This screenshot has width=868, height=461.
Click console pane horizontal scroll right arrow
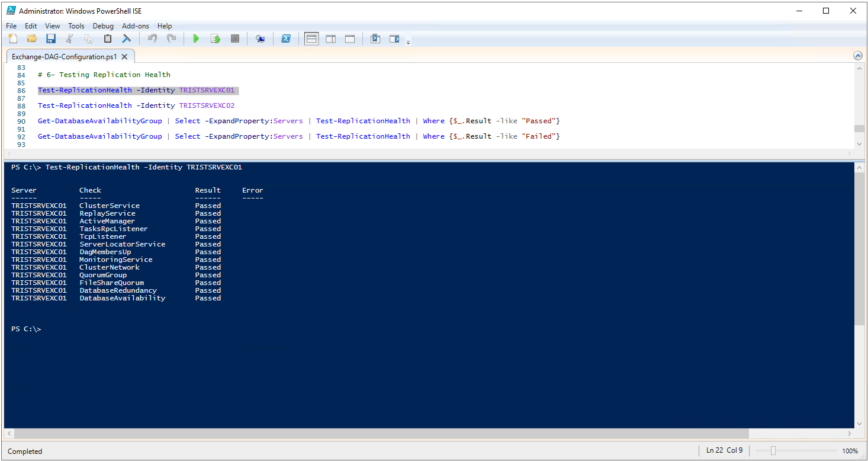click(x=850, y=433)
